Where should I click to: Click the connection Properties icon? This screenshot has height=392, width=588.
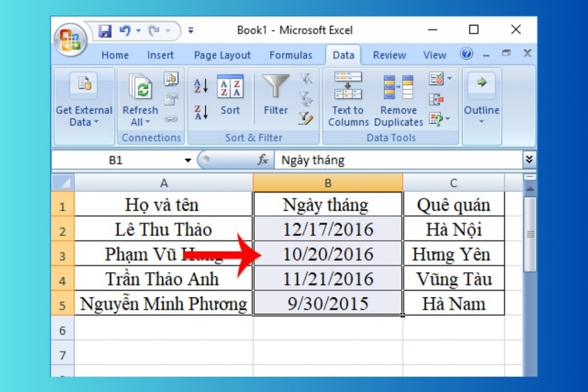(171, 100)
